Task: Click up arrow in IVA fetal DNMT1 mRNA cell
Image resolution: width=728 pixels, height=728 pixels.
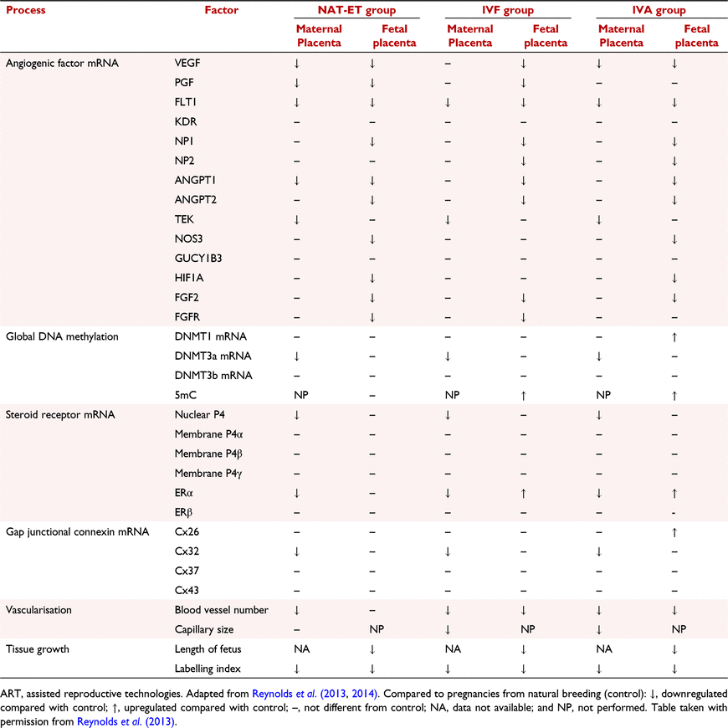Action: (674, 337)
